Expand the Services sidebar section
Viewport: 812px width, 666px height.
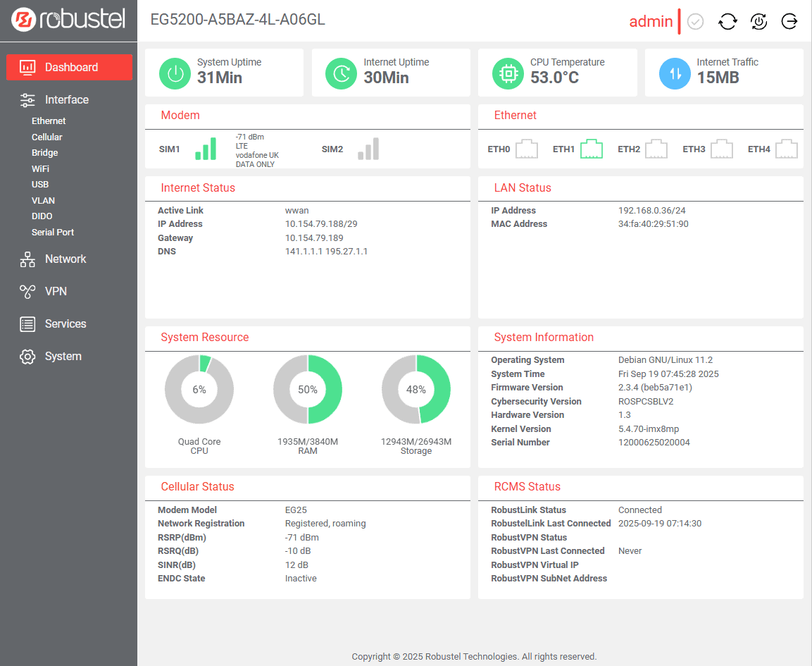point(65,324)
